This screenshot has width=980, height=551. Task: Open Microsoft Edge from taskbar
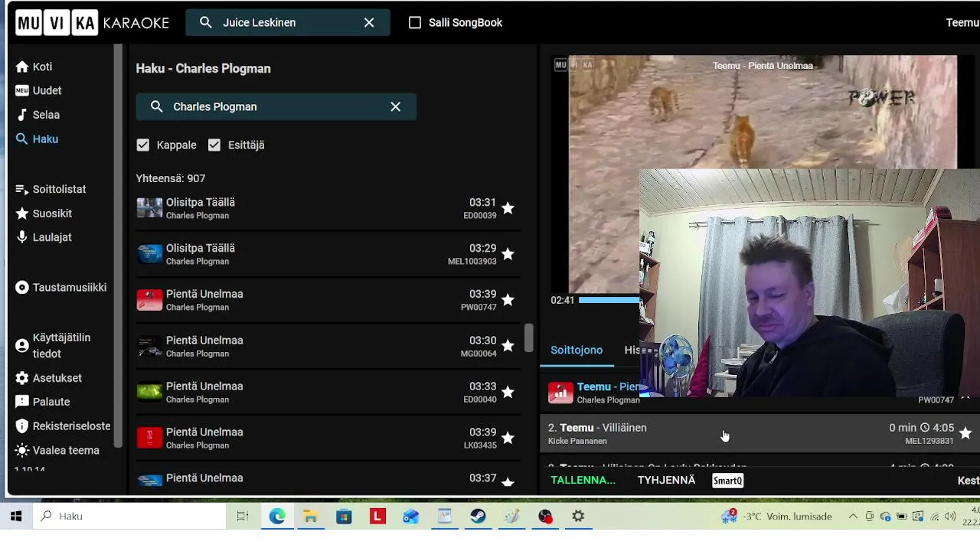(x=277, y=517)
